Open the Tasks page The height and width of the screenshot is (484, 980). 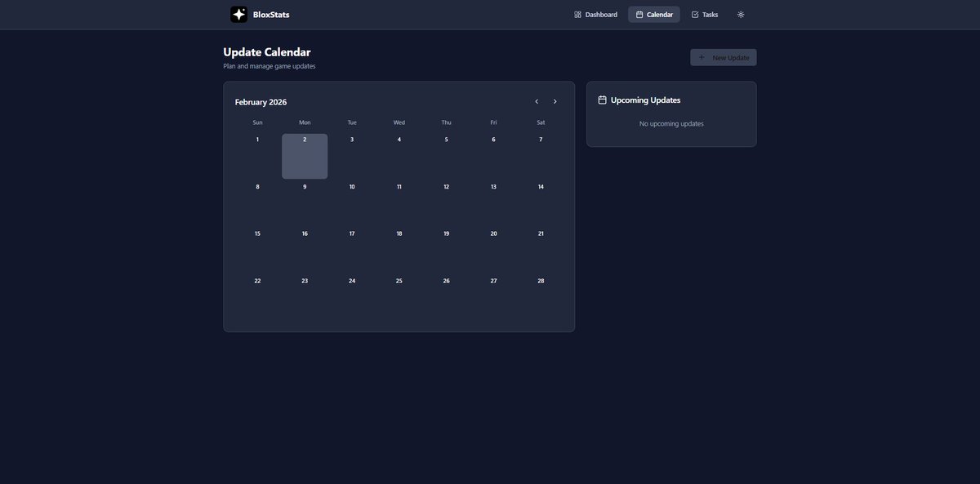pyautogui.click(x=705, y=15)
